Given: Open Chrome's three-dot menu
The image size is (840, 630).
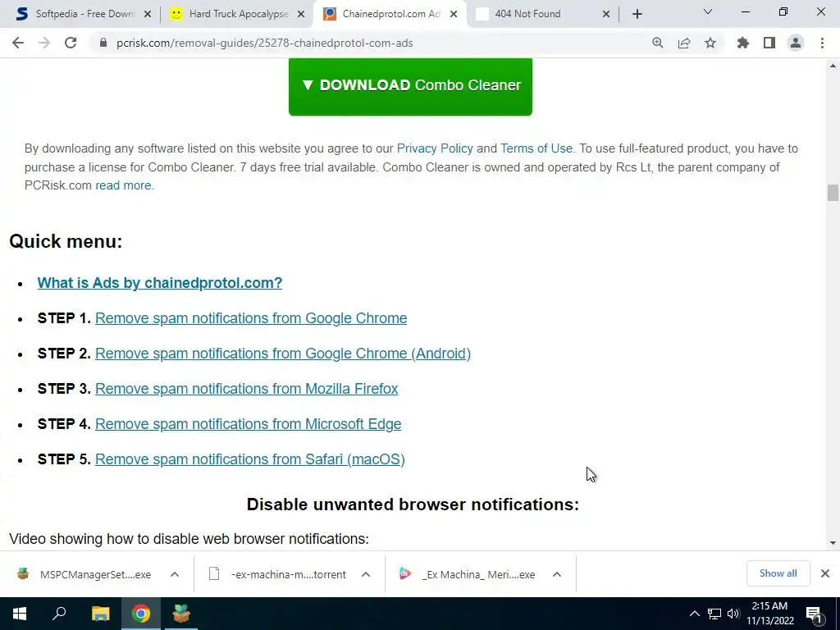Looking at the screenshot, I should point(822,43).
